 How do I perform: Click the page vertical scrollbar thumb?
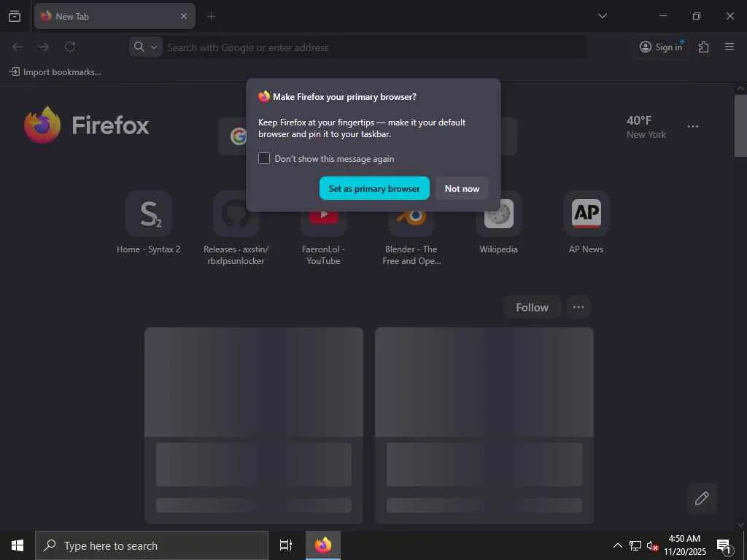pyautogui.click(x=740, y=125)
